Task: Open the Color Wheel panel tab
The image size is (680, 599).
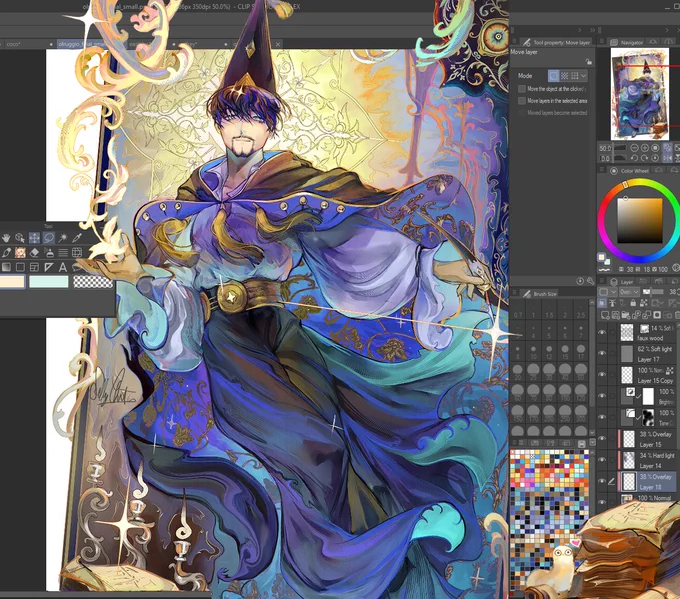Action: point(629,170)
